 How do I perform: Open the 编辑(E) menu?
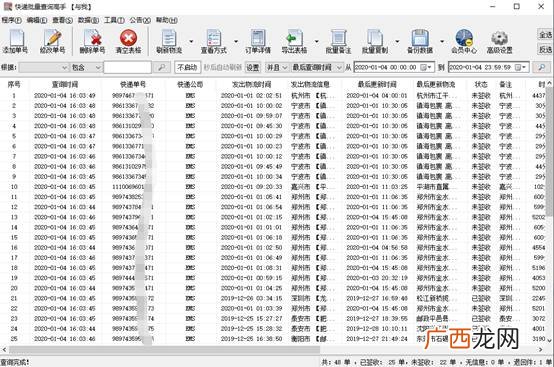37,20
